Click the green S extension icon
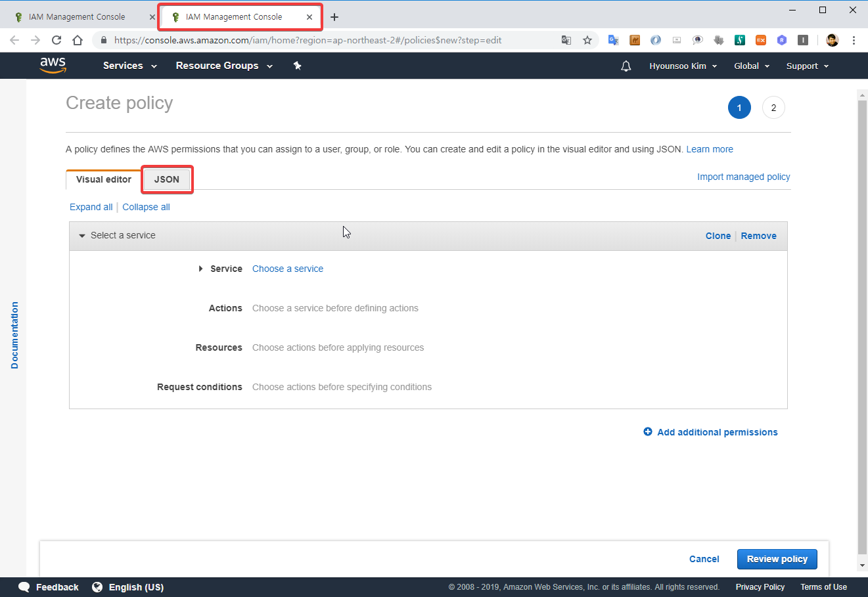Viewport: 868px width, 597px height. tap(740, 40)
